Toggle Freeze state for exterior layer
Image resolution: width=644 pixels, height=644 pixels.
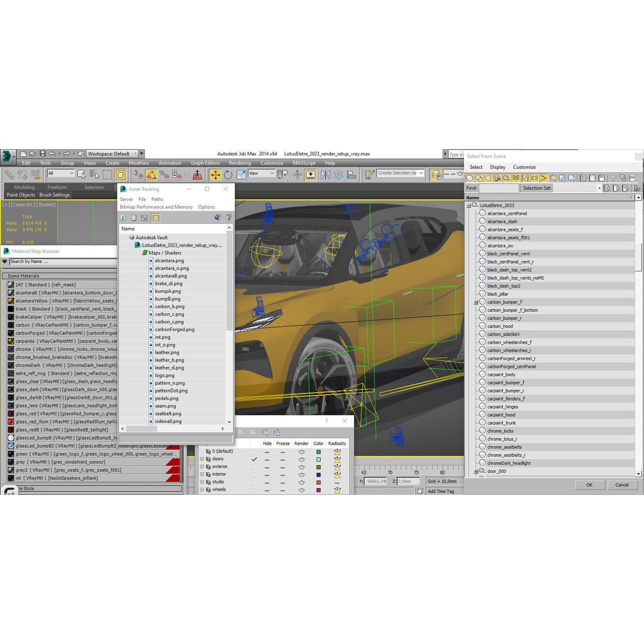pyautogui.click(x=283, y=467)
